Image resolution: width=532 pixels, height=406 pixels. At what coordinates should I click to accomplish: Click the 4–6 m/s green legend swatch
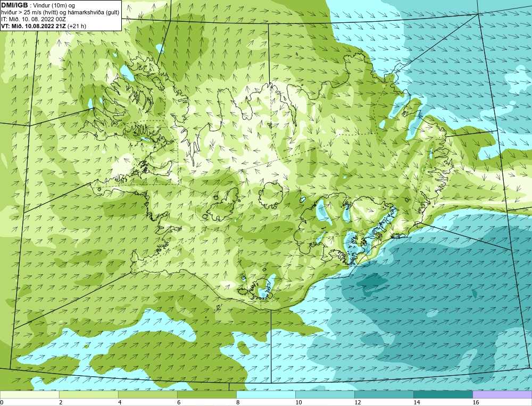tap(147, 394)
